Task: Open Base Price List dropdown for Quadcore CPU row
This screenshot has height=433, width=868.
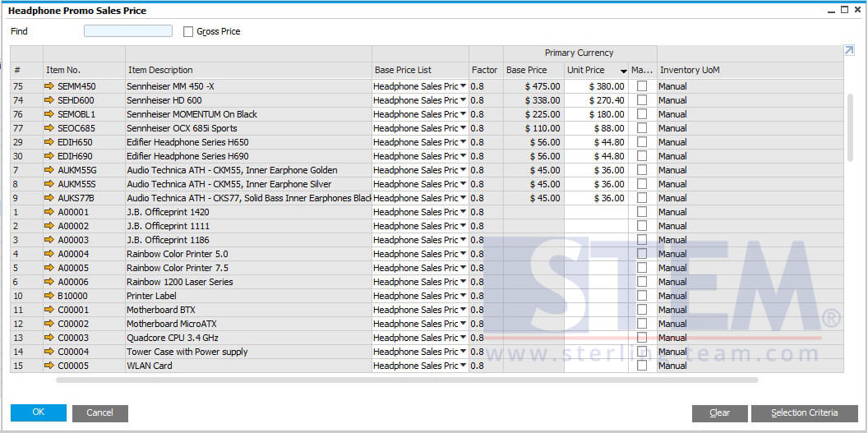Action: pyautogui.click(x=463, y=338)
